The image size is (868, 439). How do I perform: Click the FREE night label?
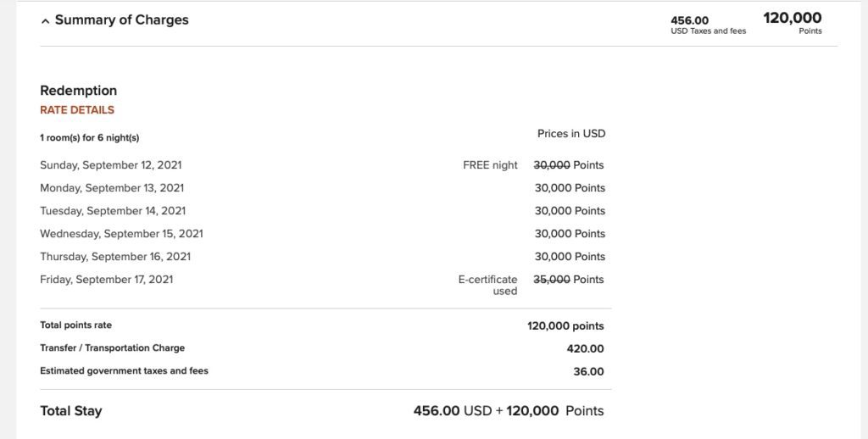(x=490, y=165)
